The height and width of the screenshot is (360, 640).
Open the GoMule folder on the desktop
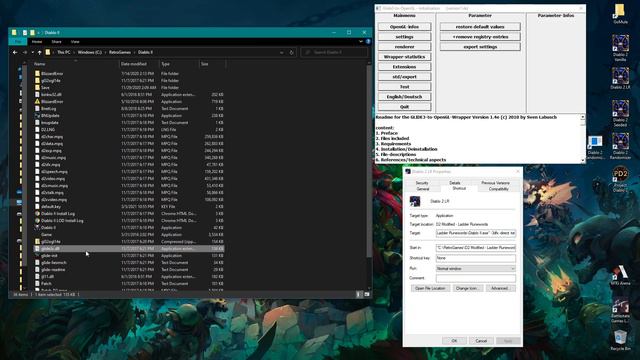(x=620, y=13)
